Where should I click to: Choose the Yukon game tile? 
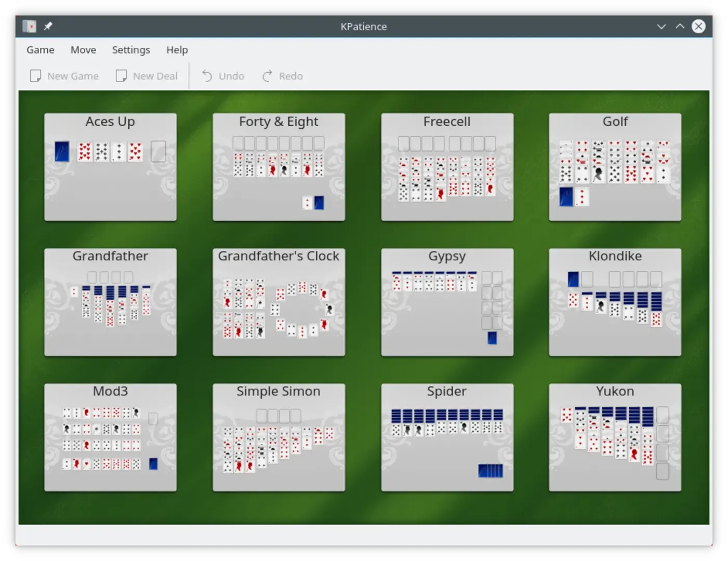point(615,437)
